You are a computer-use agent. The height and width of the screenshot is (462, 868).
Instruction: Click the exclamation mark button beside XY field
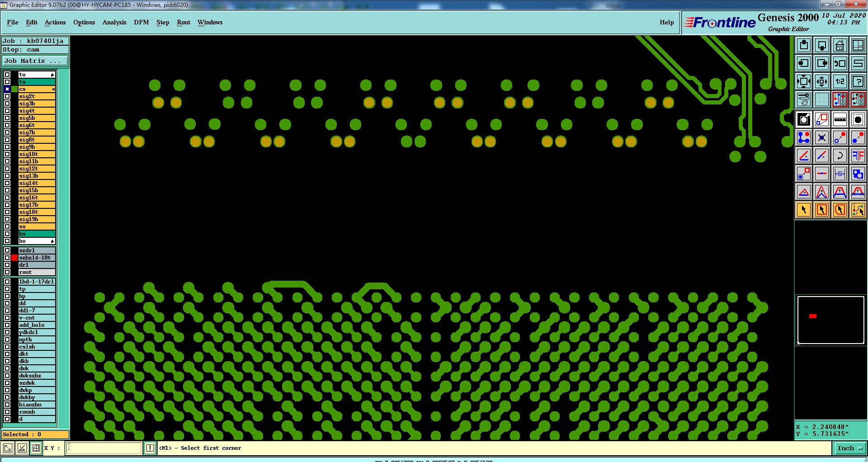150,448
